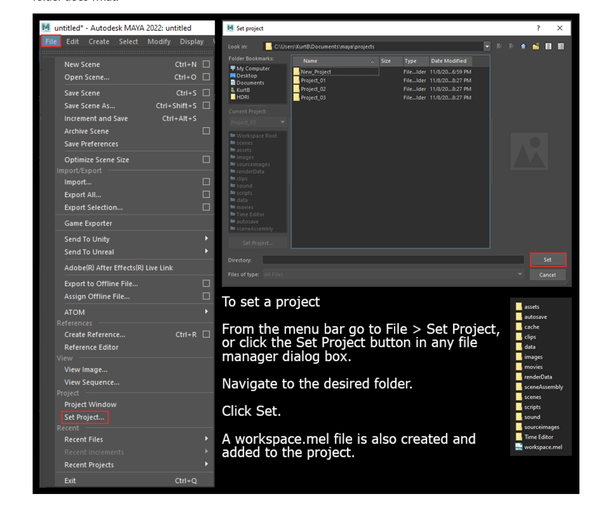Open the Select menu
The height and width of the screenshot is (516, 600).
click(128, 41)
